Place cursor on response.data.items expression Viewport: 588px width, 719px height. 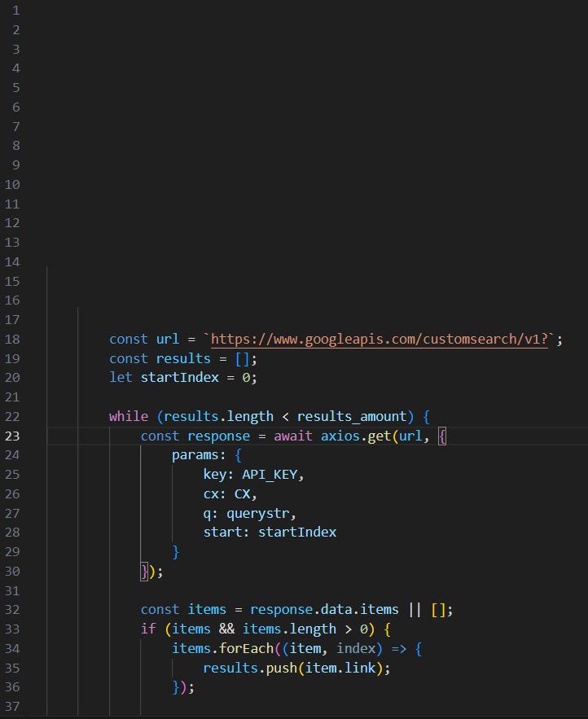click(x=324, y=610)
